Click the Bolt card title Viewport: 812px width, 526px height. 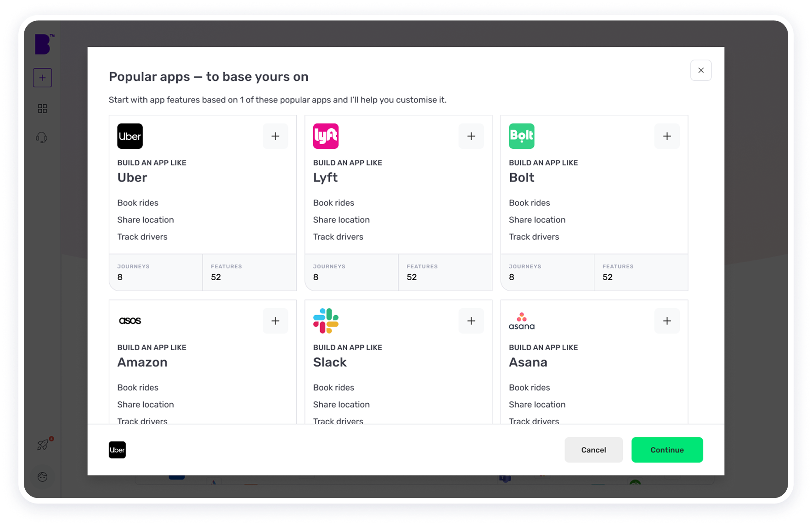click(522, 177)
